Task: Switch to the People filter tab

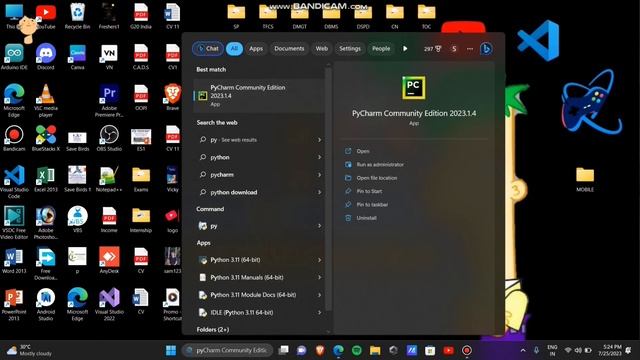Action: click(x=381, y=49)
